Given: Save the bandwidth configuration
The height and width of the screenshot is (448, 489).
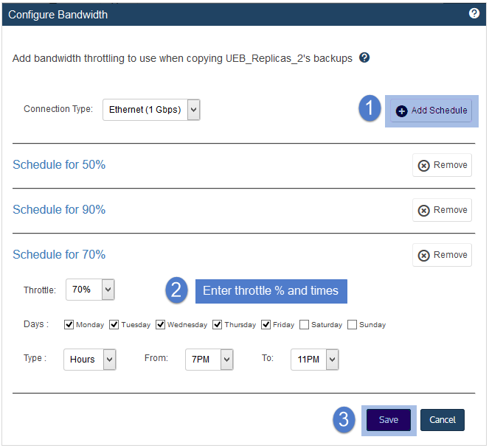Looking at the screenshot, I should pos(389,420).
